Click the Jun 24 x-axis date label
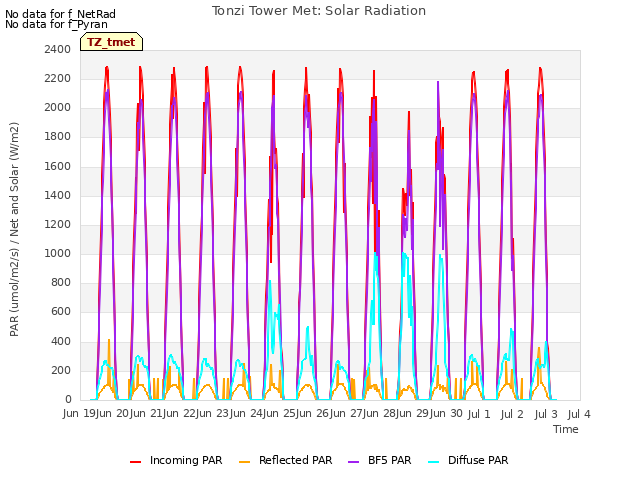The width and height of the screenshot is (640, 480). point(247,414)
